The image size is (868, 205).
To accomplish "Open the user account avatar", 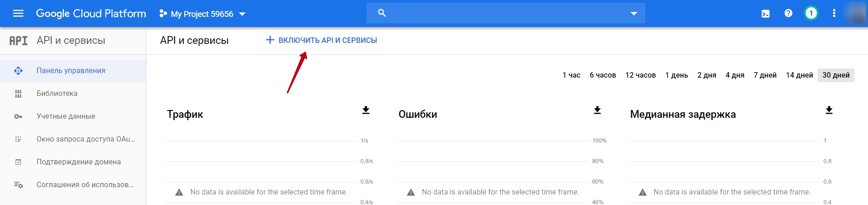I will coord(855,13).
